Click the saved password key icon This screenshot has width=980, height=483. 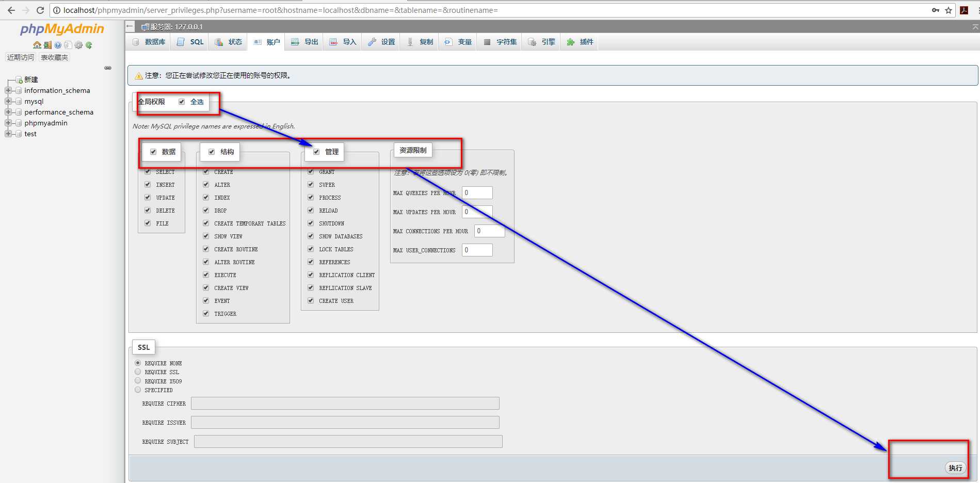[x=935, y=10]
